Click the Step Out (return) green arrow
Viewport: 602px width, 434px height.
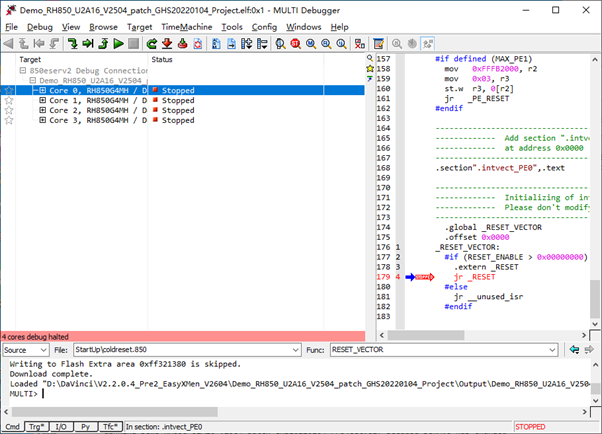103,43
